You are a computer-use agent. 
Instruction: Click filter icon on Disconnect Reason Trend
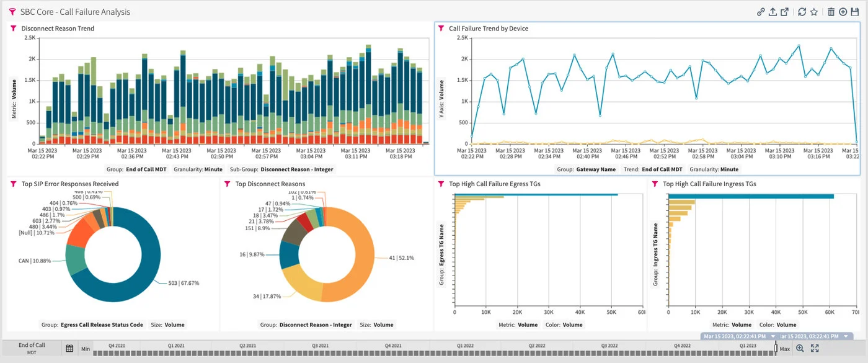point(13,29)
